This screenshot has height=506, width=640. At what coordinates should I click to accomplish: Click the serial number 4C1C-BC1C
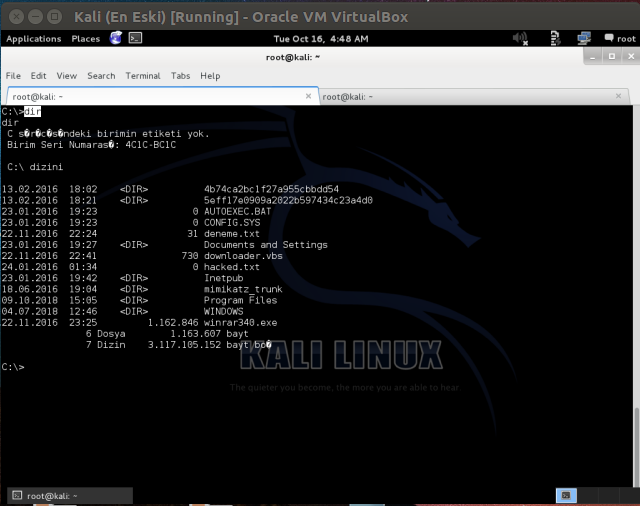click(x=151, y=145)
